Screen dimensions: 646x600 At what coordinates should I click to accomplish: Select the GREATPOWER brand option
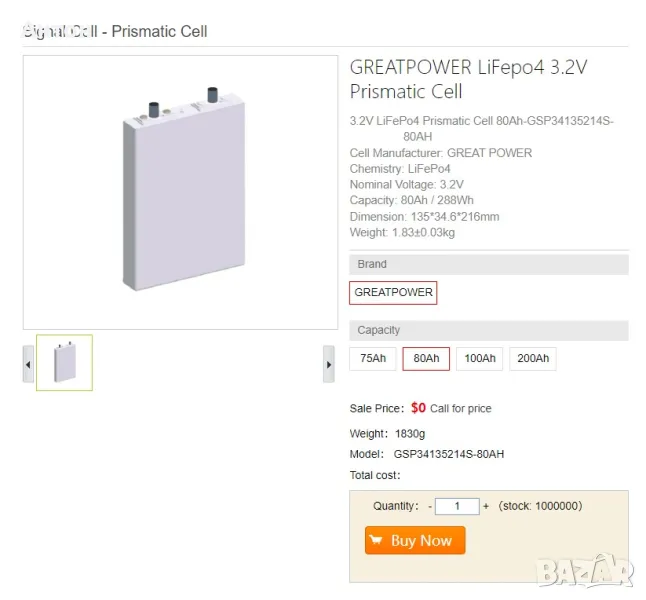(x=393, y=293)
